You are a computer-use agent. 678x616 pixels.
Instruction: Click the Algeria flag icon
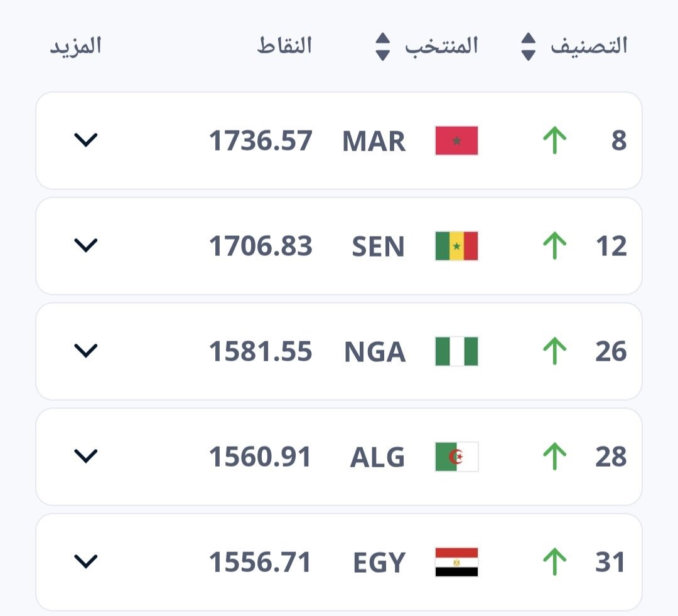coord(456,457)
